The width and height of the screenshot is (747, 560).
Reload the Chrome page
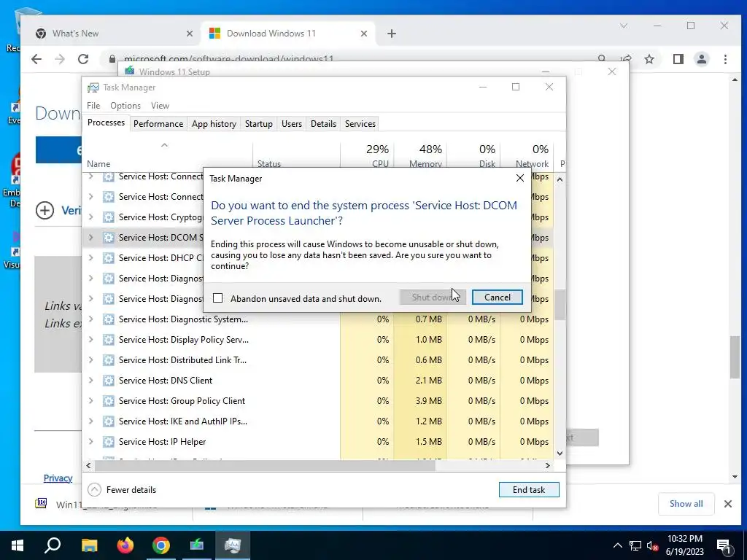[83, 59]
